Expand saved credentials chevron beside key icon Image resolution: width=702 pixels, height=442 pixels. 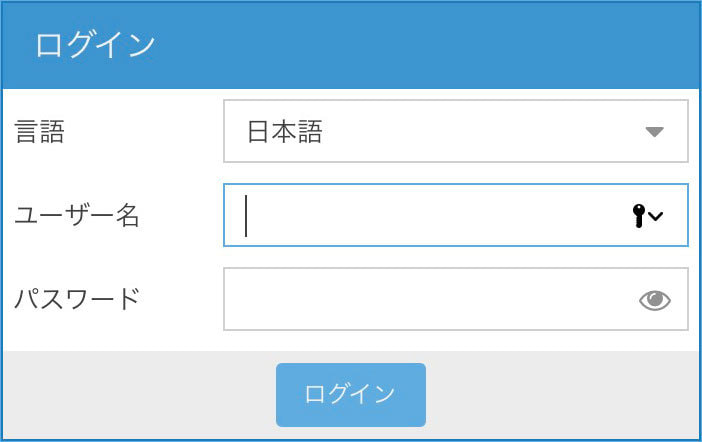(655, 217)
